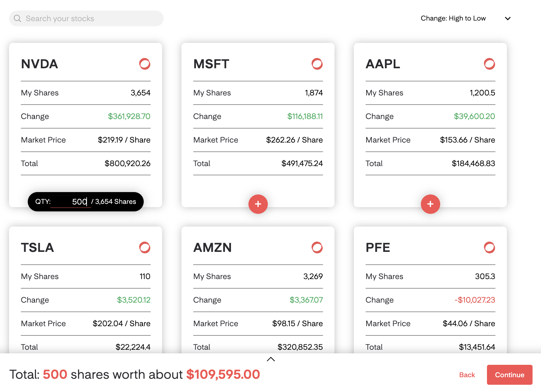The height and width of the screenshot is (392, 541).
Task: Click the red circle icon on MSFT card
Action: coord(317,64)
